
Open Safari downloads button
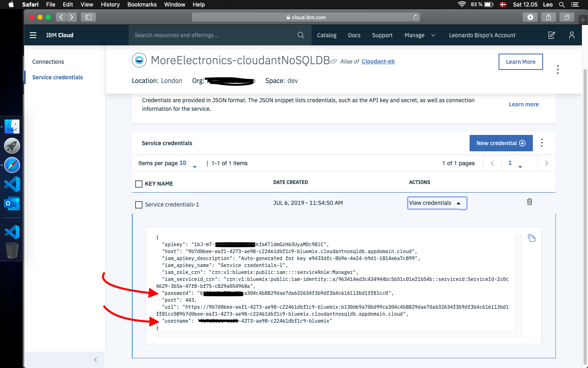[x=530, y=17]
